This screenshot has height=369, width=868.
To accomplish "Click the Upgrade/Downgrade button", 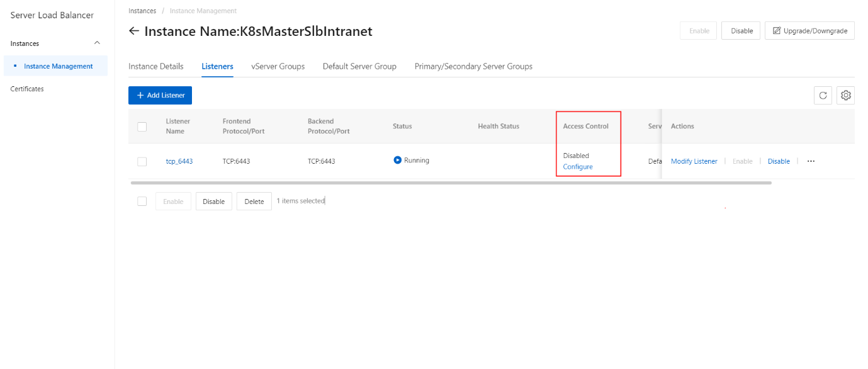I will click(x=809, y=31).
